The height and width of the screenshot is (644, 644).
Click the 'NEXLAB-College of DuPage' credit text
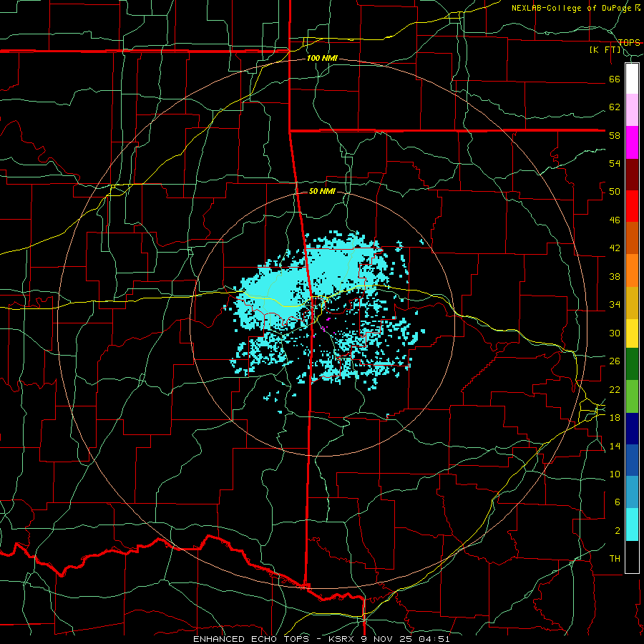pyautogui.click(x=573, y=8)
